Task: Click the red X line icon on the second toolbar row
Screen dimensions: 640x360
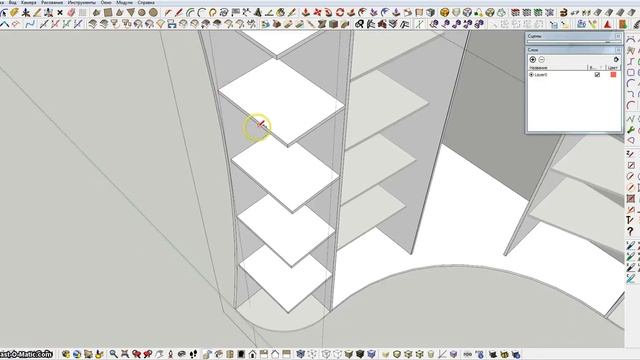Action: click(x=55, y=24)
